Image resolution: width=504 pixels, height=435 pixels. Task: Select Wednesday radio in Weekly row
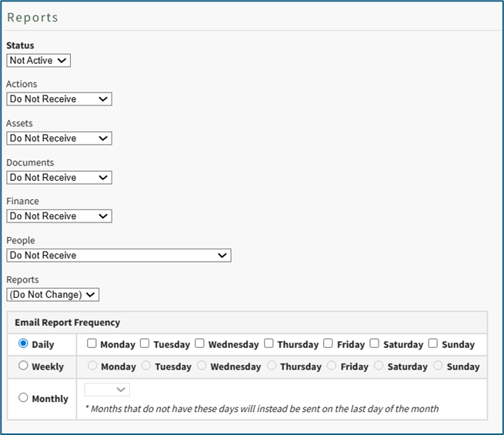[202, 366]
